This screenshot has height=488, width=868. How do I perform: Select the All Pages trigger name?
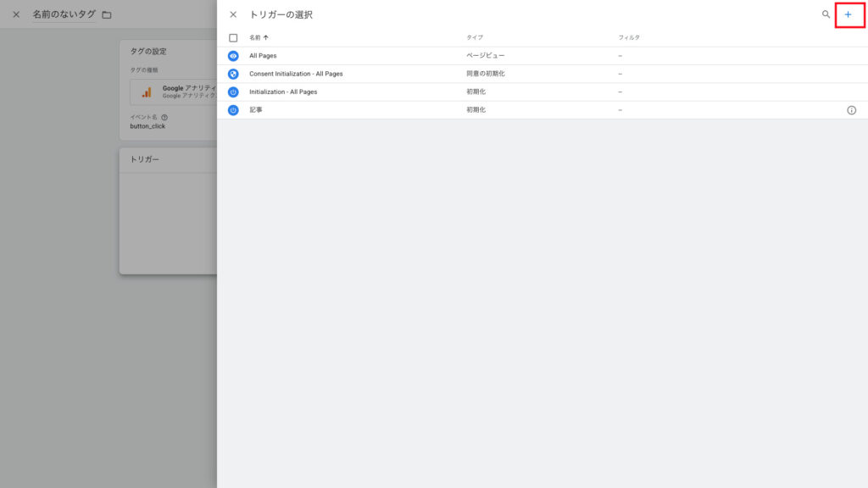click(263, 56)
